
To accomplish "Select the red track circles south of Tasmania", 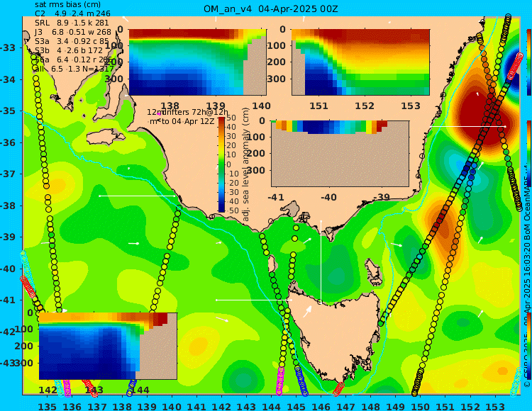I will [338, 389].
